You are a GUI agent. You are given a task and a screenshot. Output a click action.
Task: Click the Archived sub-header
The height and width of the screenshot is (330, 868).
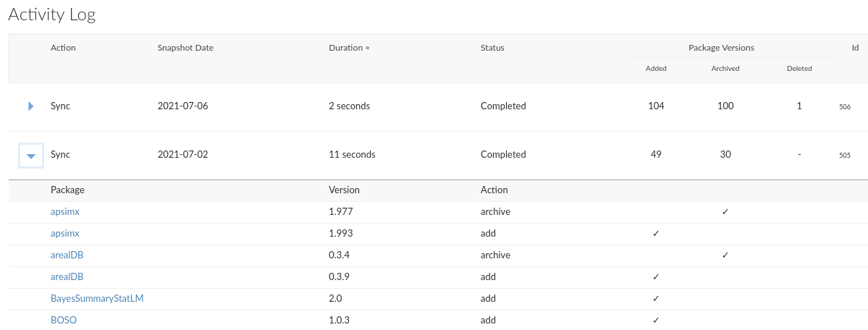pos(725,69)
